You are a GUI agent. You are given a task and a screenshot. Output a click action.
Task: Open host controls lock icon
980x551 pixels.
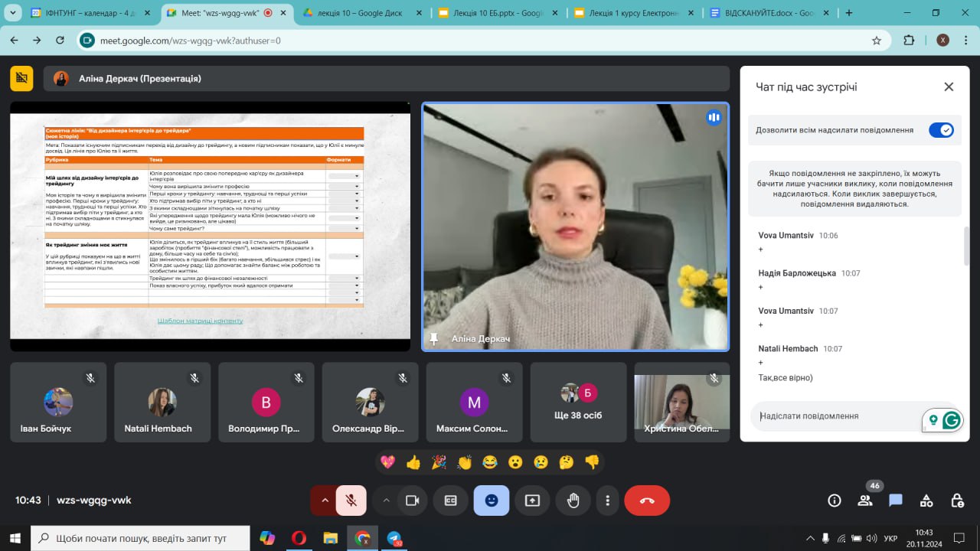957,500
